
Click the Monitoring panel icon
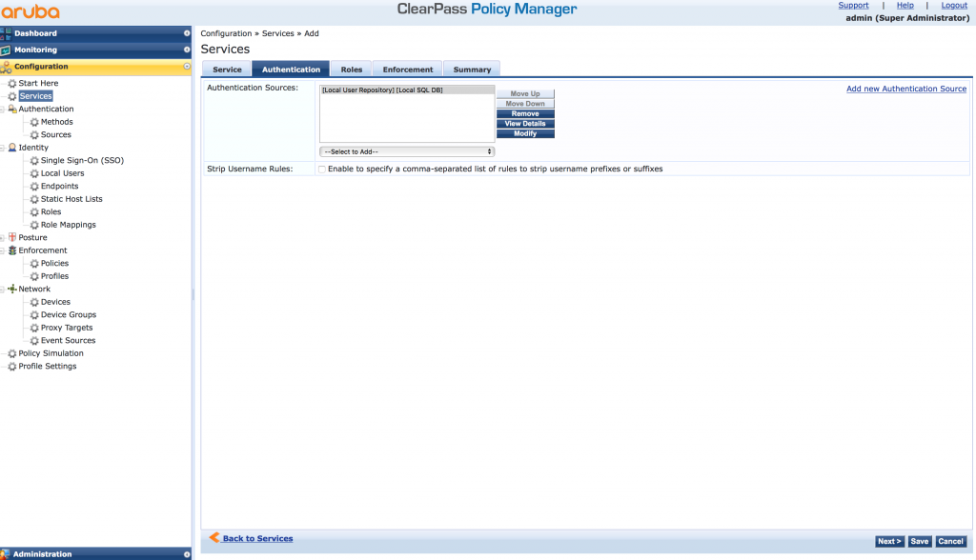pyautogui.click(x=6, y=50)
